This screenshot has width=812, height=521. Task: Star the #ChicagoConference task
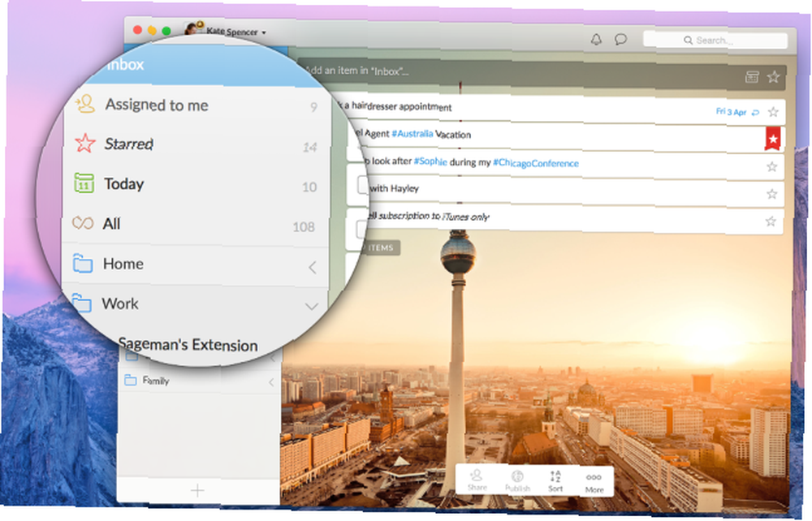point(772,166)
